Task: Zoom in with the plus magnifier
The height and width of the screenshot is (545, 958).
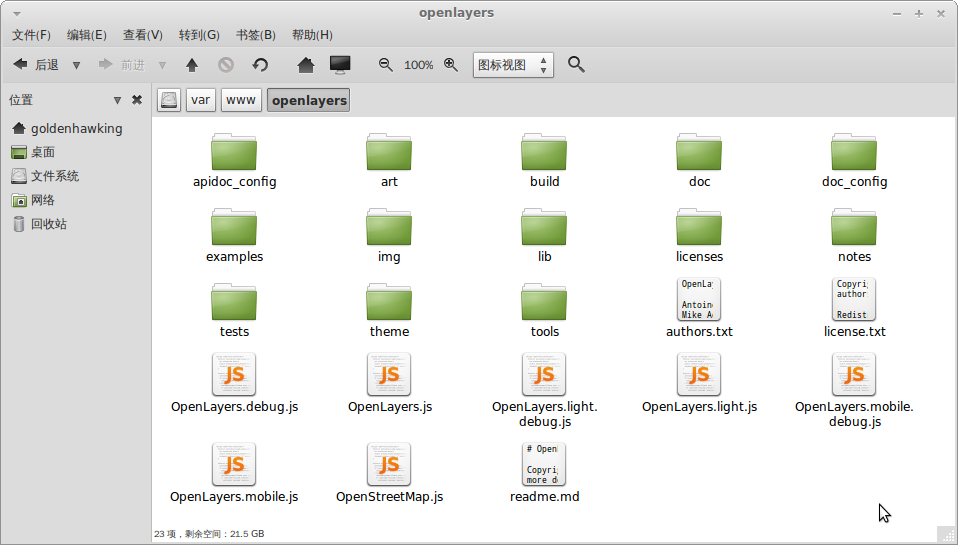Action: 451,65
